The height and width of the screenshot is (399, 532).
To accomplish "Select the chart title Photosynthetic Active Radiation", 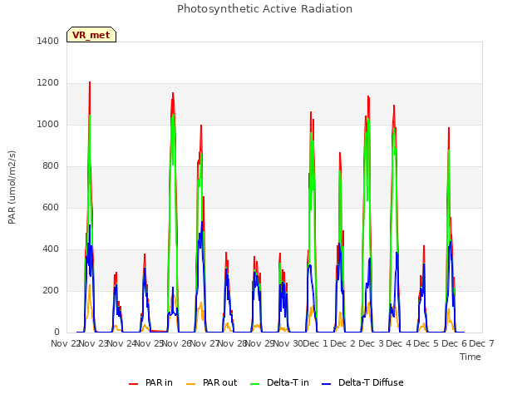I will [264, 9].
